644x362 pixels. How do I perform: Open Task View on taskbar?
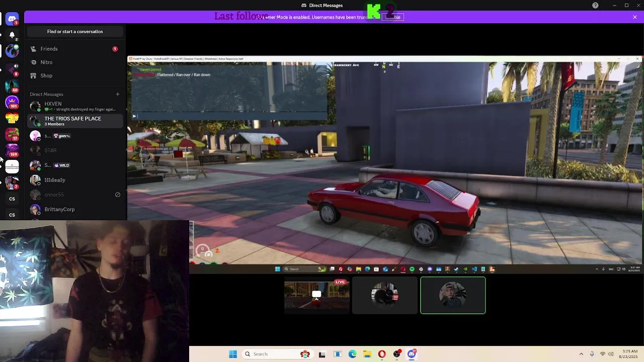(322, 354)
